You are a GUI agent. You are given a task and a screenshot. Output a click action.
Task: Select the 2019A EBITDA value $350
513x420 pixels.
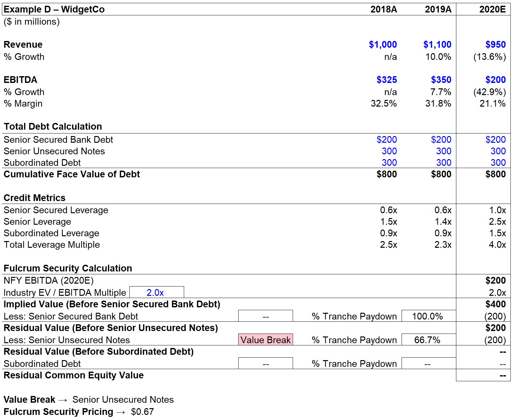(441, 80)
